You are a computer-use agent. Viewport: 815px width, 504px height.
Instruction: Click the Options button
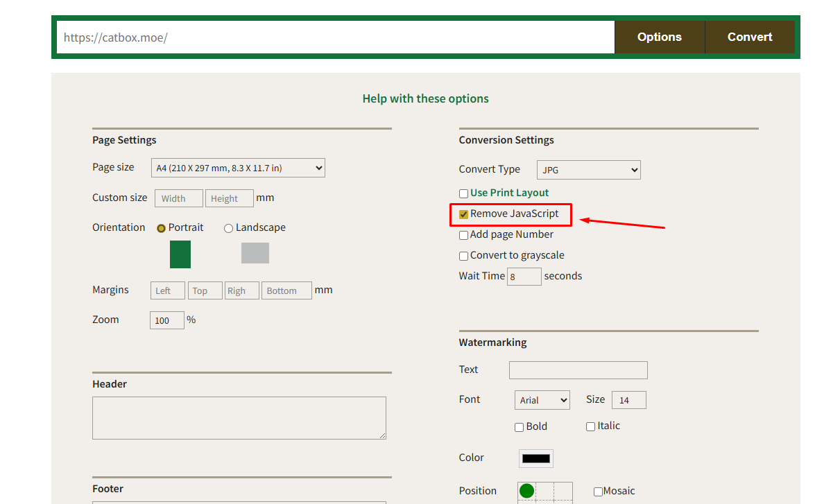pyautogui.click(x=659, y=37)
